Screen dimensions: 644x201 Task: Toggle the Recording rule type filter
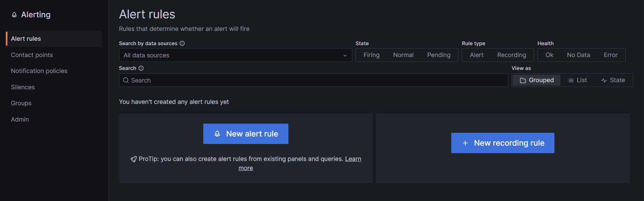511,55
